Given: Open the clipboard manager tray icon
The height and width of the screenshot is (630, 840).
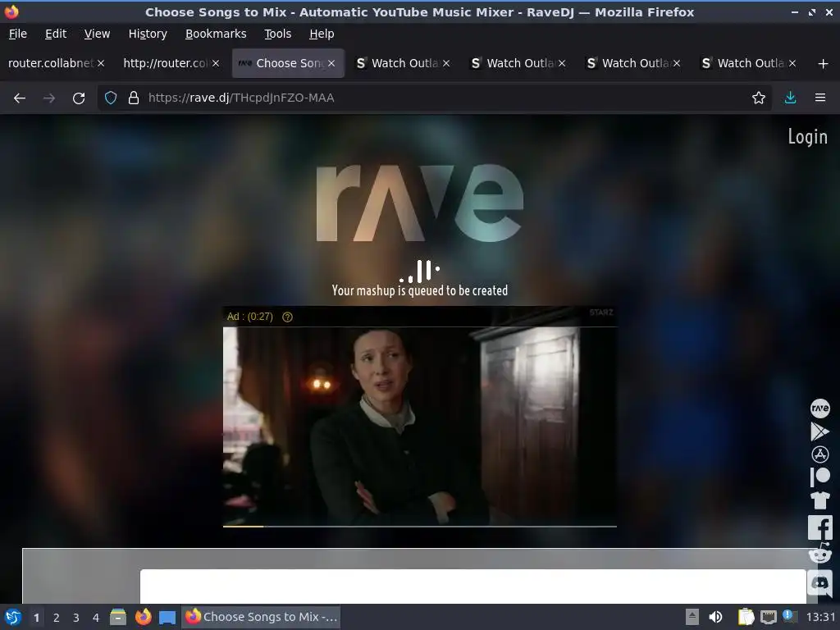Looking at the screenshot, I should click(x=746, y=617).
